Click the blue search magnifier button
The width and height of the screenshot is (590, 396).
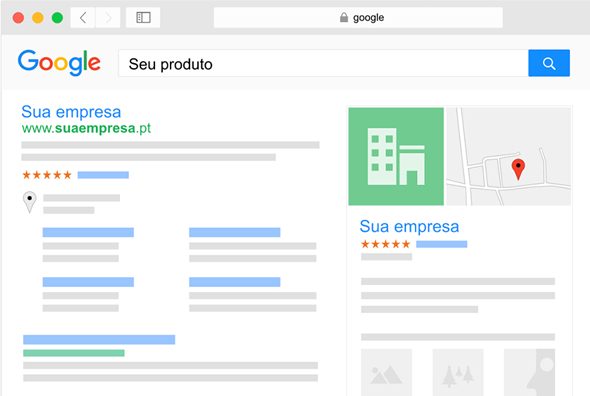click(x=549, y=63)
